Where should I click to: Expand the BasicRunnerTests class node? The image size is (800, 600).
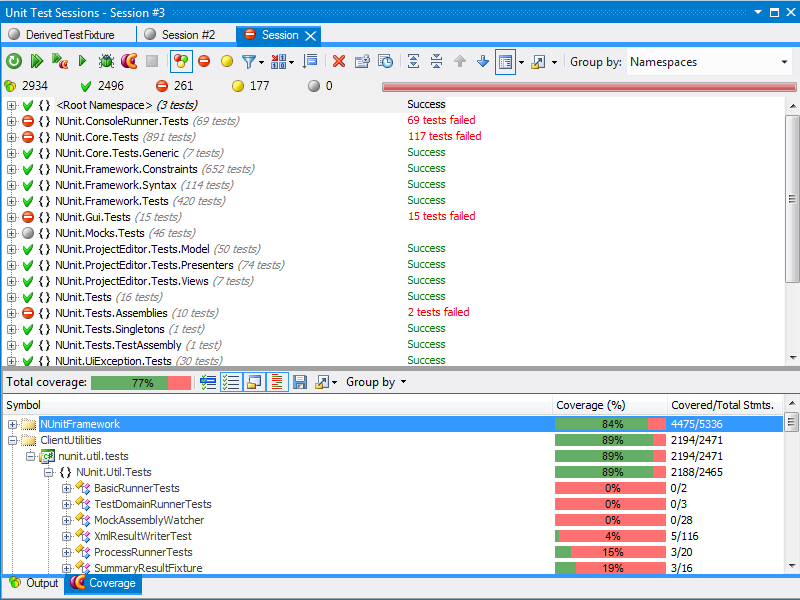point(66,488)
